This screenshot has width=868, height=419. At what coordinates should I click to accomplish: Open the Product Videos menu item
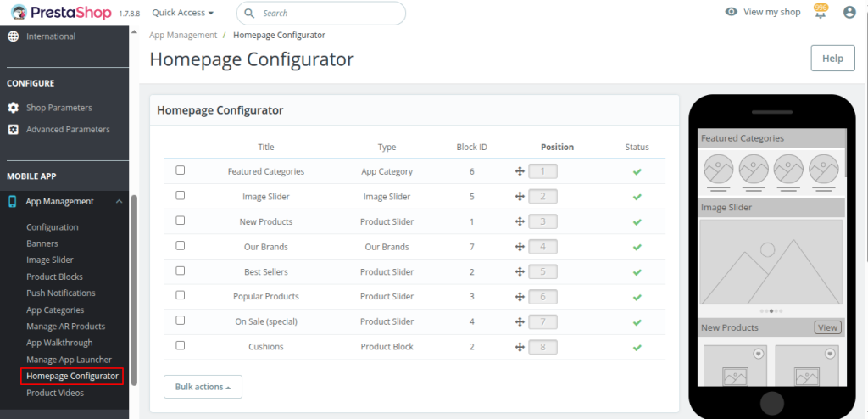55,393
